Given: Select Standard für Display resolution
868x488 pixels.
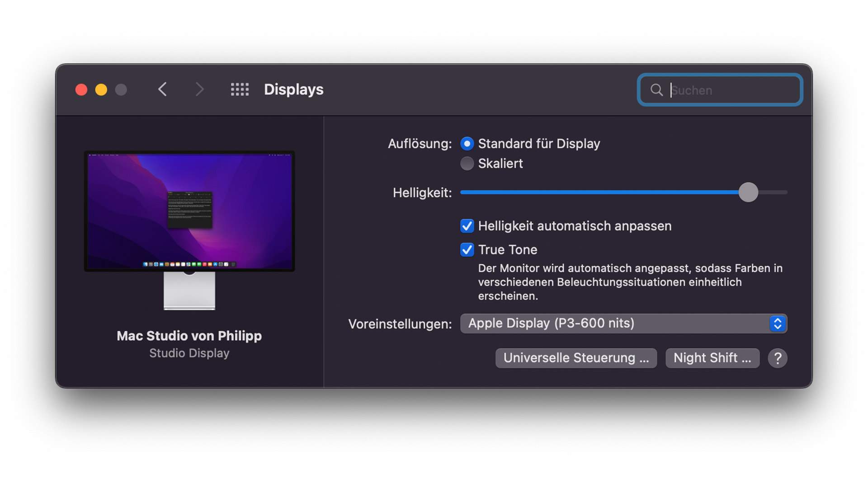Looking at the screenshot, I should pyautogui.click(x=467, y=144).
